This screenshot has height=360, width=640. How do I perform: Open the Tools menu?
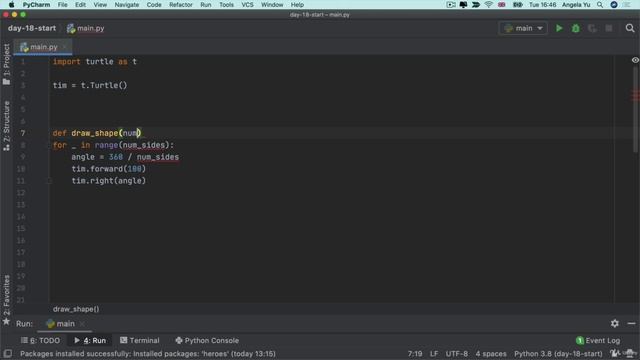click(227, 4)
